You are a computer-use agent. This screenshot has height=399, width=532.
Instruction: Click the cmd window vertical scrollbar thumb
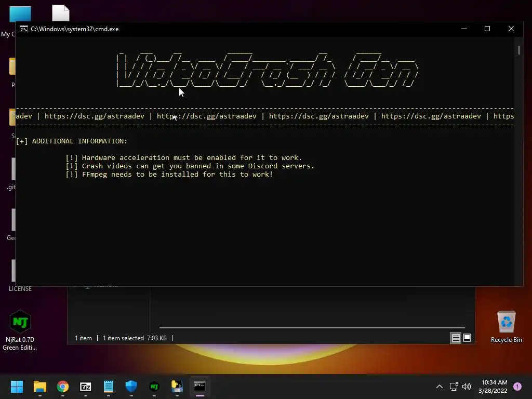click(x=519, y=50)
